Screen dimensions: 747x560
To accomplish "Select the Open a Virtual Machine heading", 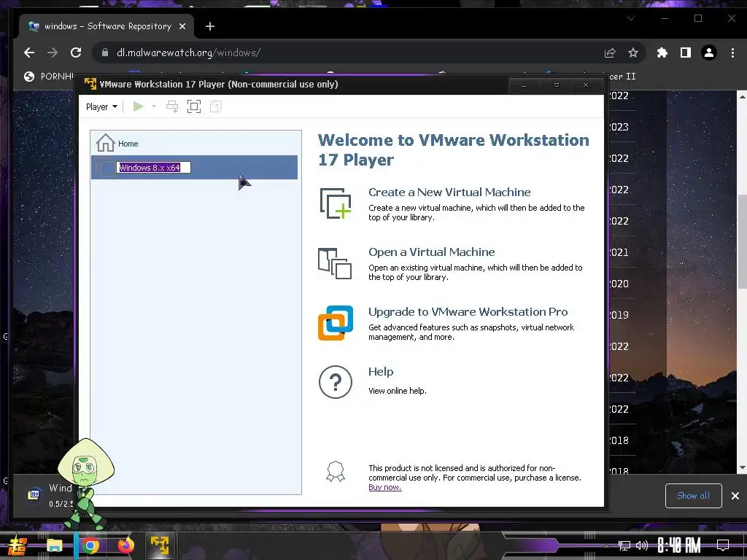I will [x=432, y=252].
